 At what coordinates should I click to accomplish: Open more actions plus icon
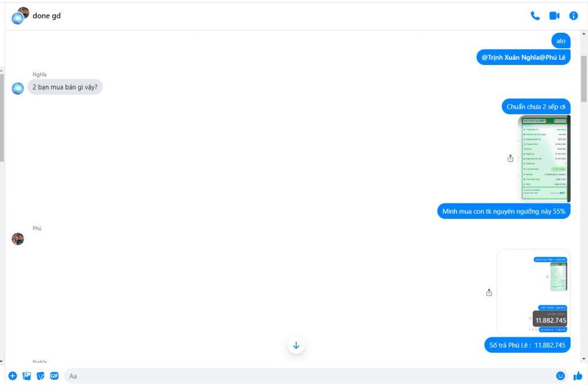click(x=13, y=376)
